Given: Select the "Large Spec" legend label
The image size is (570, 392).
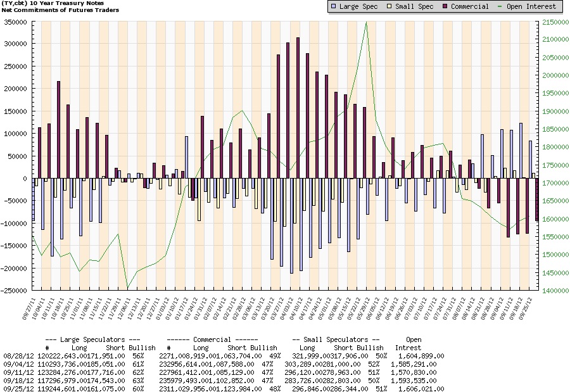Looking at the screenshot, I should click(x=358, y=6).
